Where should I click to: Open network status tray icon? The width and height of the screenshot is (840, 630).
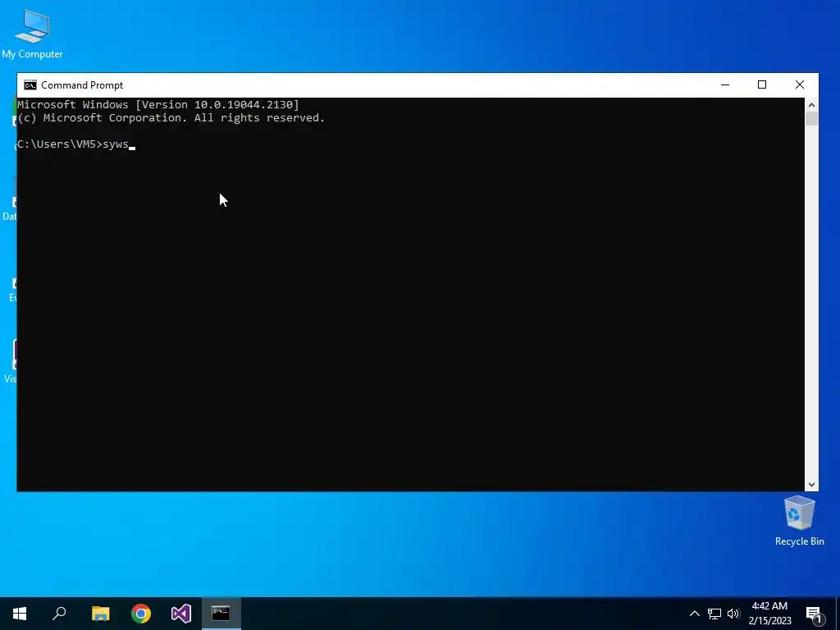point(714,614)
